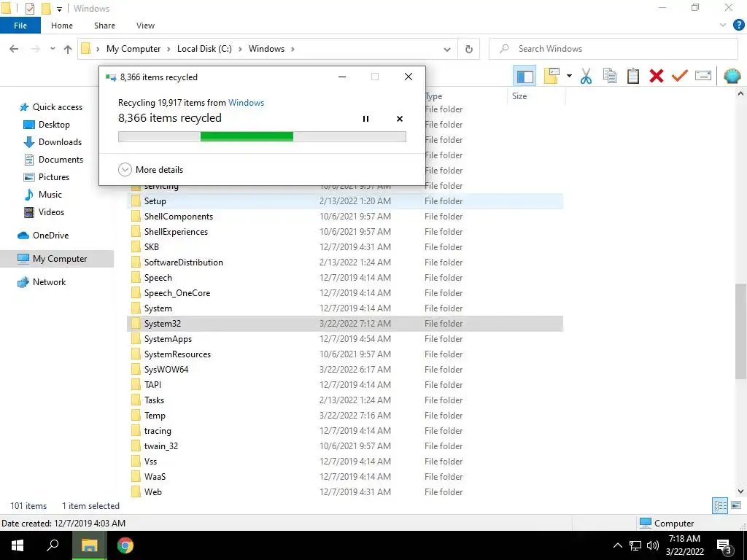Click the network tray icon
Image resolution: width=747 pixels, height=560 pixels.
pos(635,545)
